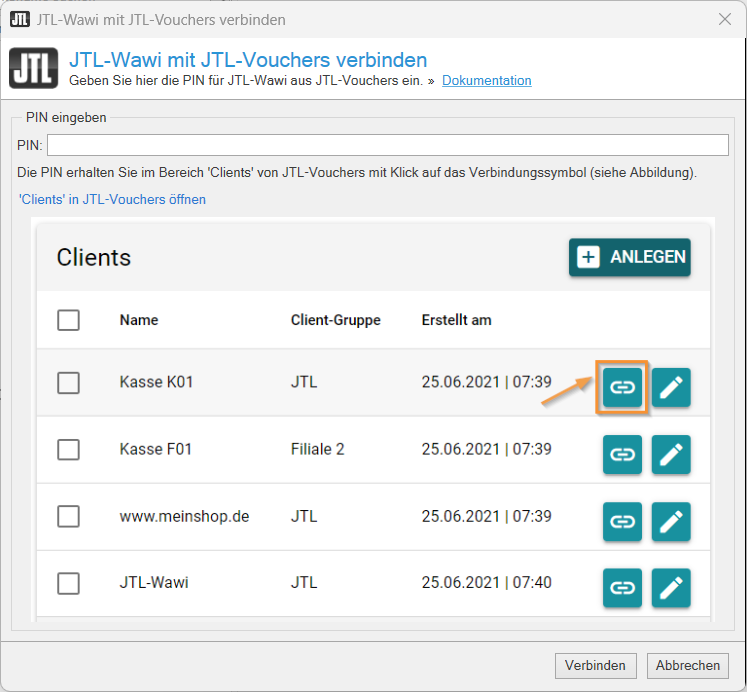Mark the JTL-Wawi row checkbox
This screenshot has width=747, height=692.
point(68,583)
